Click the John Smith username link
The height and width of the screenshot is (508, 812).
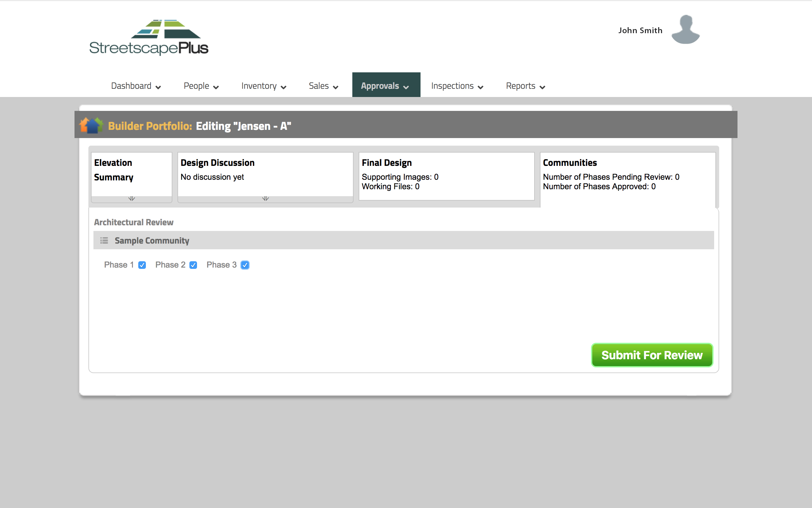tap(640, 31)
